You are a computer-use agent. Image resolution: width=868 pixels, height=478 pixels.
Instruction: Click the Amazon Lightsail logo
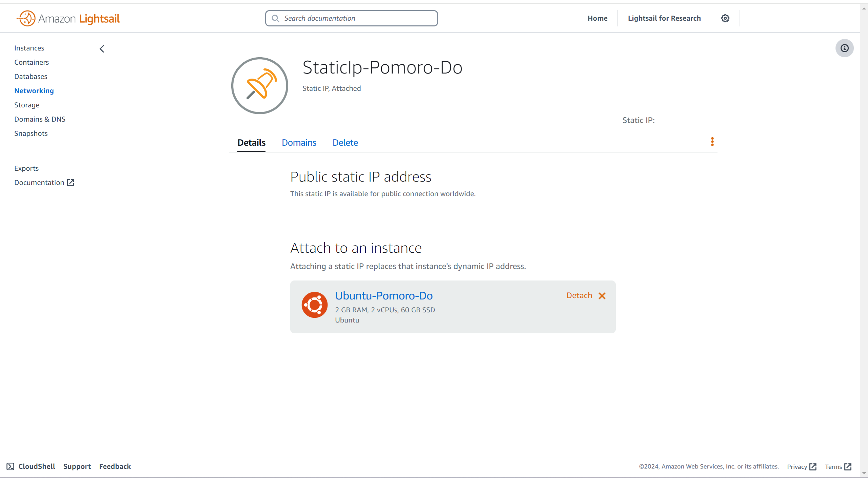point(68,18)
